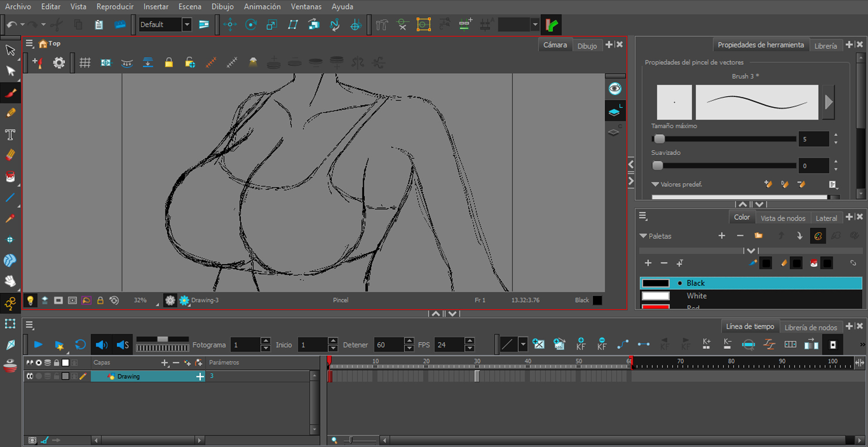Select the Skew tool in top toolbar
The width and height of the screenshot is (868, 447).
293,25
